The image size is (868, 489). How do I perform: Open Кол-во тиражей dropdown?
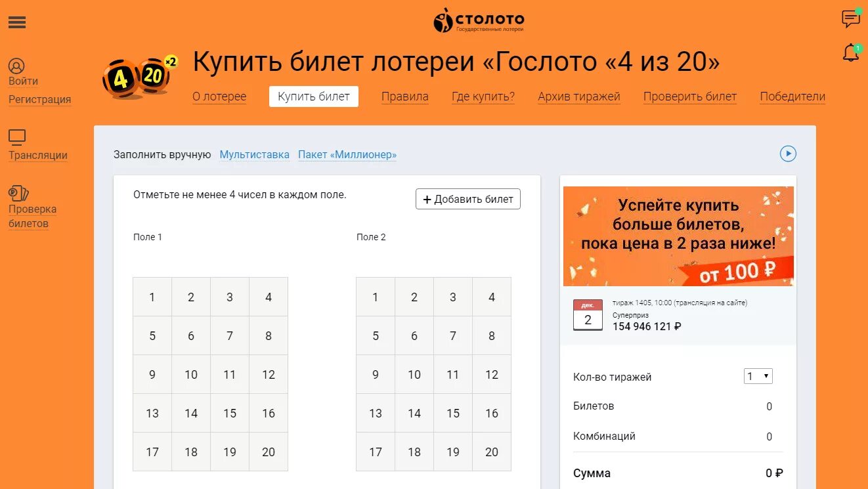(x=758, y=377)
